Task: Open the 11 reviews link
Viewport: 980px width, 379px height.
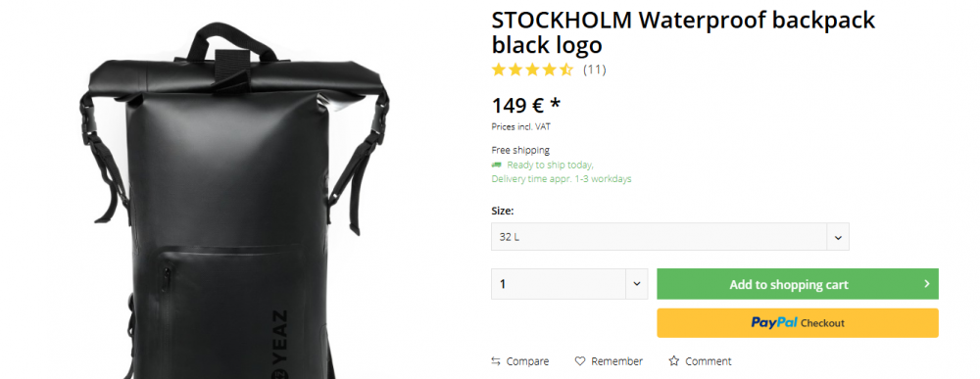Action: [x=595, y=70]
